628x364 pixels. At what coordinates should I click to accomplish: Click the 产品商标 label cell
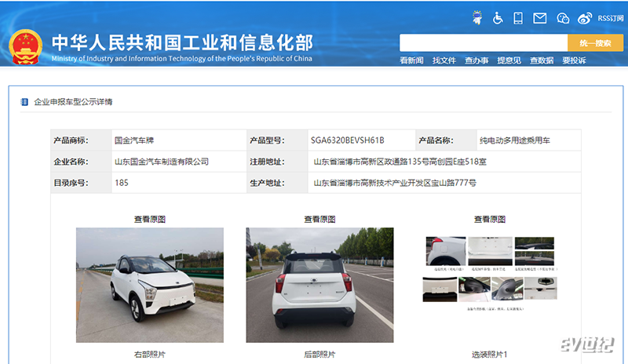tap(81, 140)
